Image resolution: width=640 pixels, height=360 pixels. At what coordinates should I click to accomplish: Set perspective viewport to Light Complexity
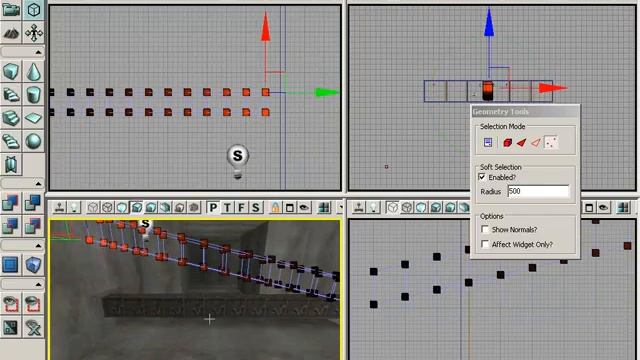pyautogui.click(x=165, y=207)
